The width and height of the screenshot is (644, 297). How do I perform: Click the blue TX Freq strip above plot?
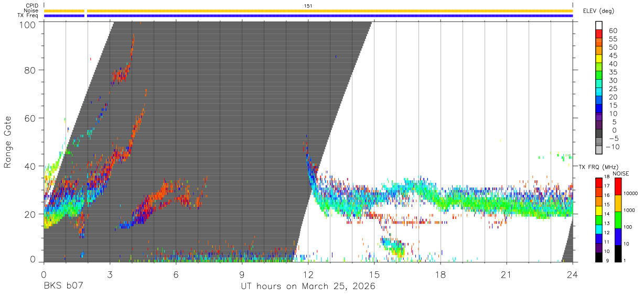tap(308, 16)
